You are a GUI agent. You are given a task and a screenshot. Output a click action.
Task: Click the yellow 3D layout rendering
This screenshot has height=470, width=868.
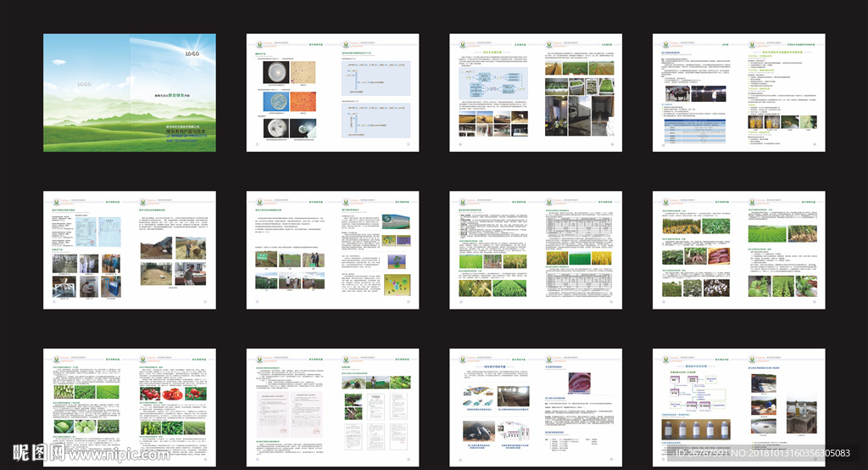coord(397,285)
